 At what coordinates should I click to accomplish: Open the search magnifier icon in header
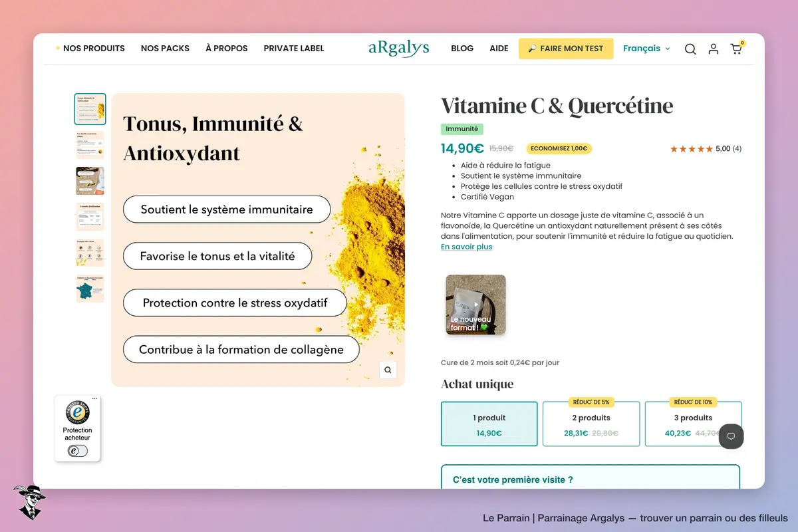pyautogui.click(x=690, y=49)
